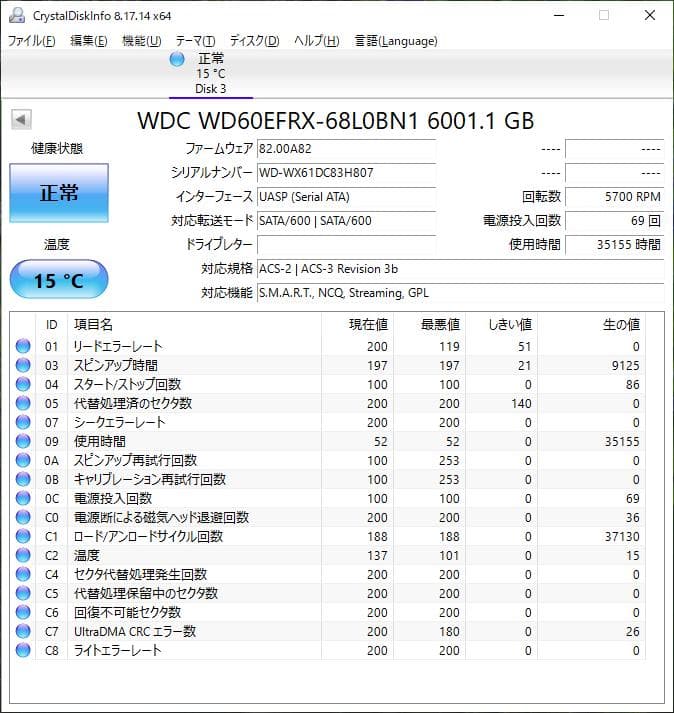This screenshot has height=713, width=674.
Task: Click the status orb for row 01 リードエラーレート
Action: (x=23, y=346)
